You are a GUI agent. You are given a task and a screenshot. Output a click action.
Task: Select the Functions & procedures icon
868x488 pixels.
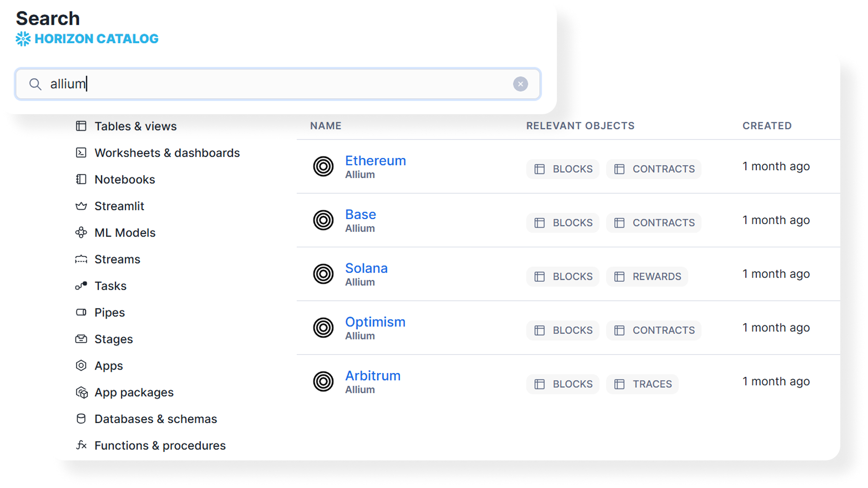pyautogui.click(x=81, y=445)
